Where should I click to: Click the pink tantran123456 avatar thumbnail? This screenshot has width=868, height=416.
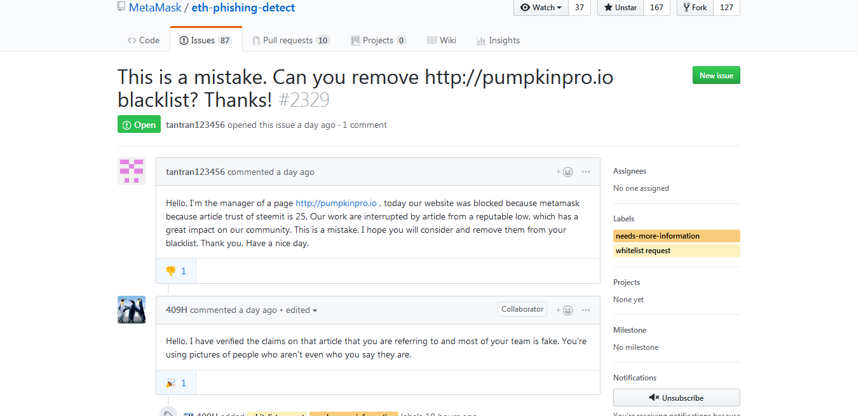tap(132, 171)
